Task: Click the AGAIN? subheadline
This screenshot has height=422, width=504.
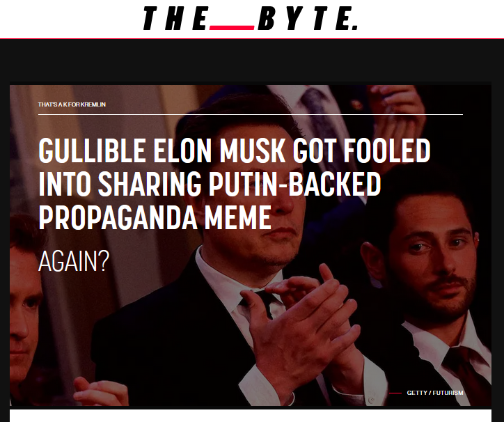Action: pyautogui.click(x=74, y=261)
